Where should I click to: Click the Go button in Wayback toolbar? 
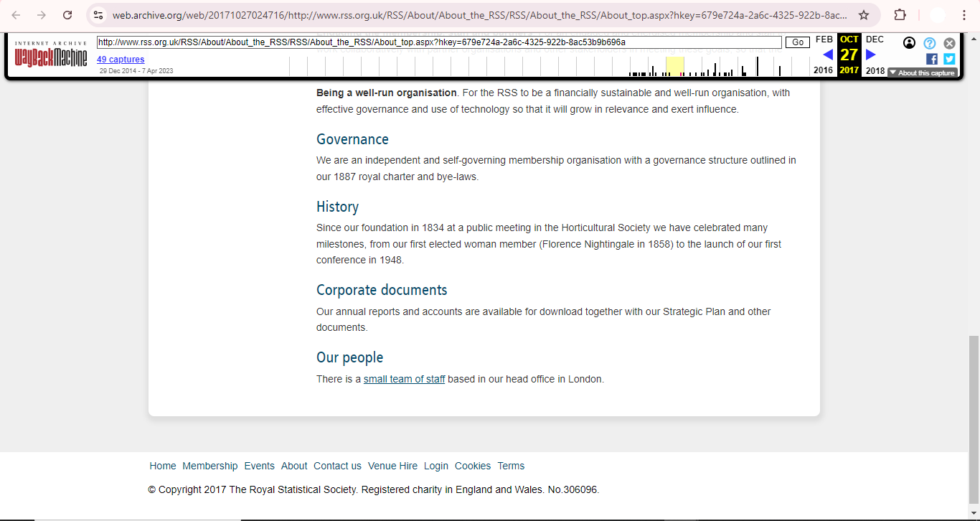[798, 42]
